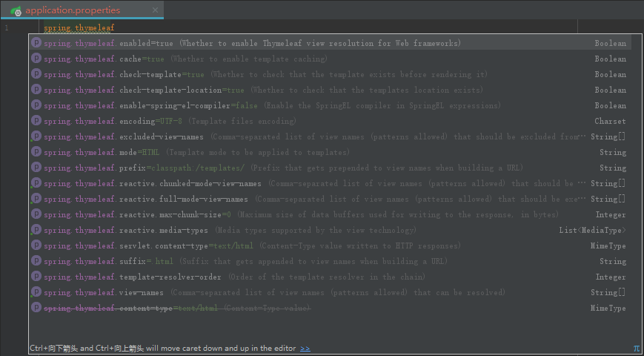Click line number 1 in the gutter
This screenshot has height=356, width=644.
pyautogui.click(x=7, y=28)
